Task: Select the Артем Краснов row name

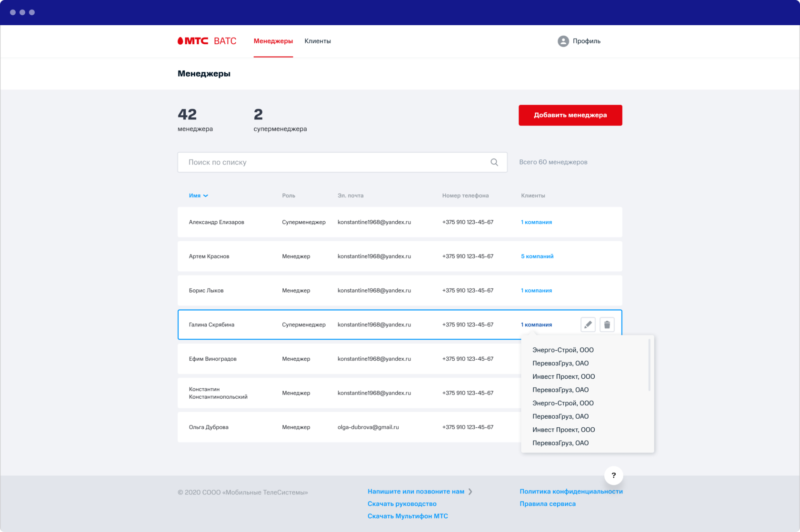Action: pos(209,256)
